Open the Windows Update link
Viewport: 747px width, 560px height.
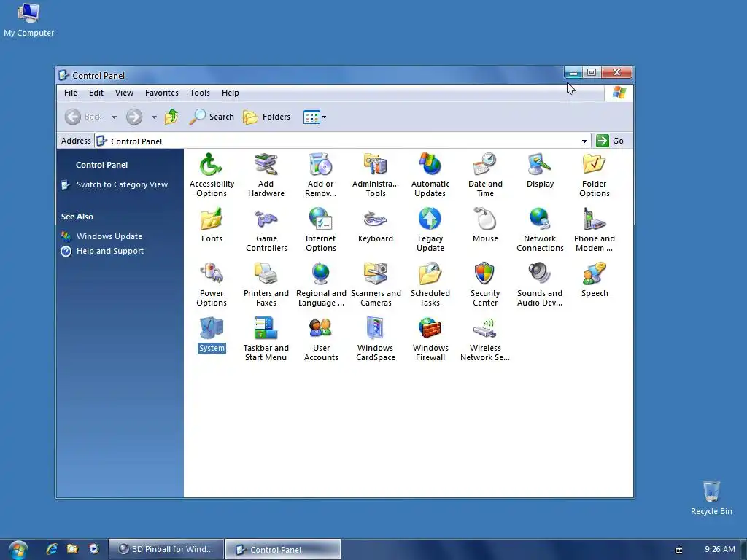click(109, 236)
